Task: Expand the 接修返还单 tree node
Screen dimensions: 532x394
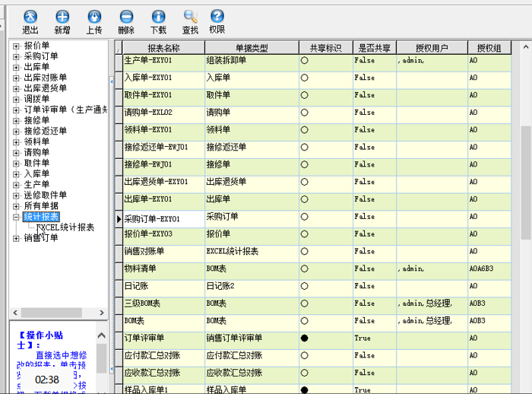Action: pos(16,132)
